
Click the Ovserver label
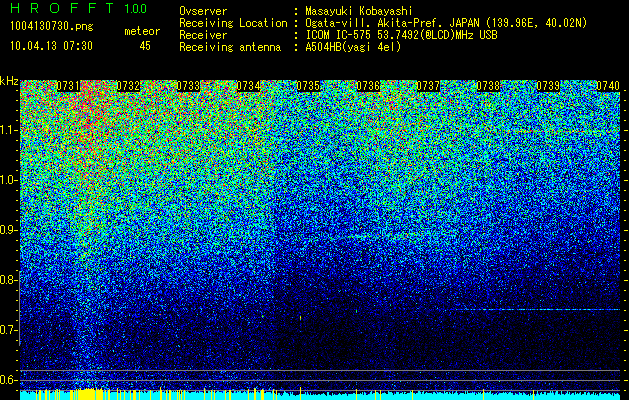[x=203, y=11]
